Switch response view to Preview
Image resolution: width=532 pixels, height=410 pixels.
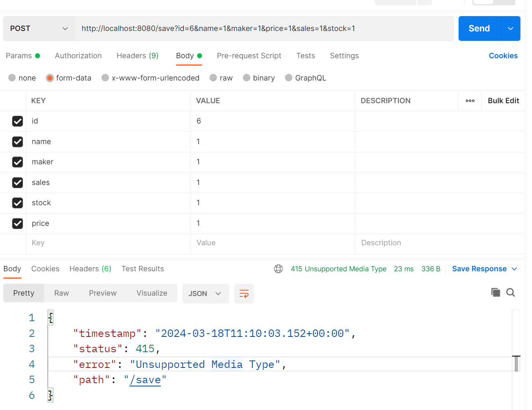click(x=103, y=293)
